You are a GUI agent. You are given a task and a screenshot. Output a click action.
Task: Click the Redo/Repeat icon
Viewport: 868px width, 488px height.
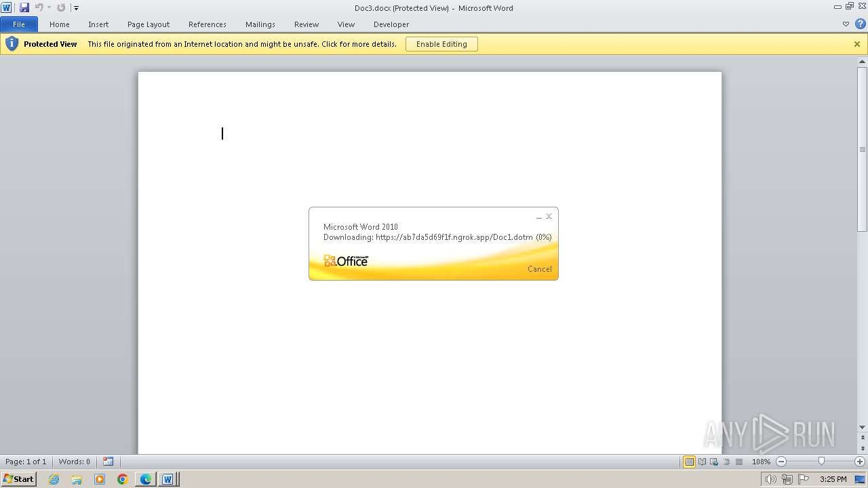click(x=61, y=7)
